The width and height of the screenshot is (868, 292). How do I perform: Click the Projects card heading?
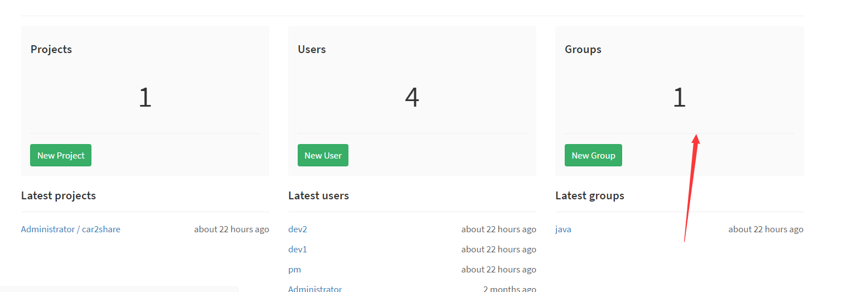(51, 49)
